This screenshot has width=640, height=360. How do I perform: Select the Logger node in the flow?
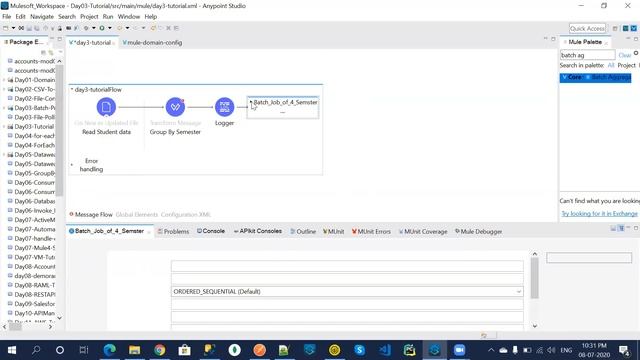(x=224, y=107)
